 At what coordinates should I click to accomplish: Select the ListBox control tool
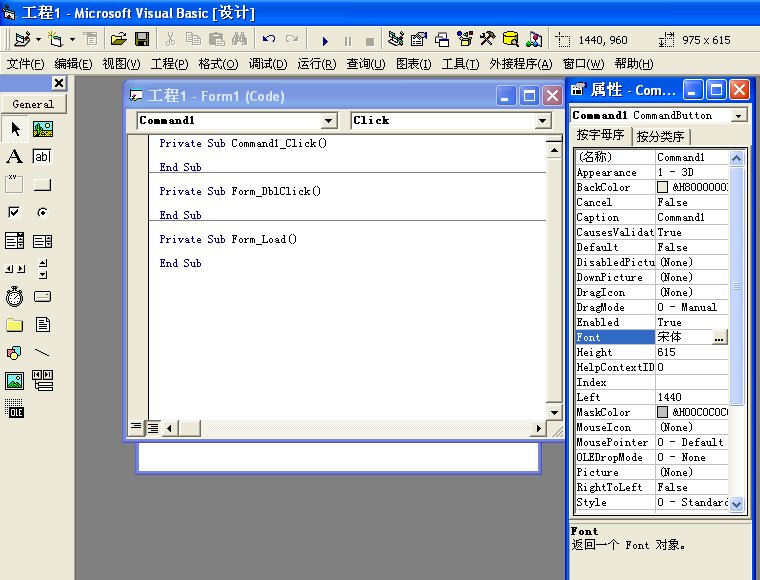[x=42, y=241]
